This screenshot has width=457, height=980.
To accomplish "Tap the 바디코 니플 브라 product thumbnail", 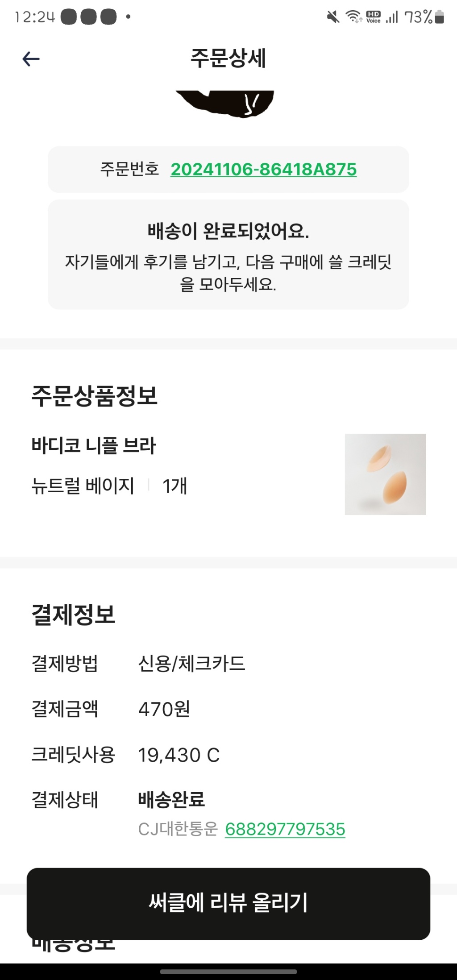I will click(385, 474).
